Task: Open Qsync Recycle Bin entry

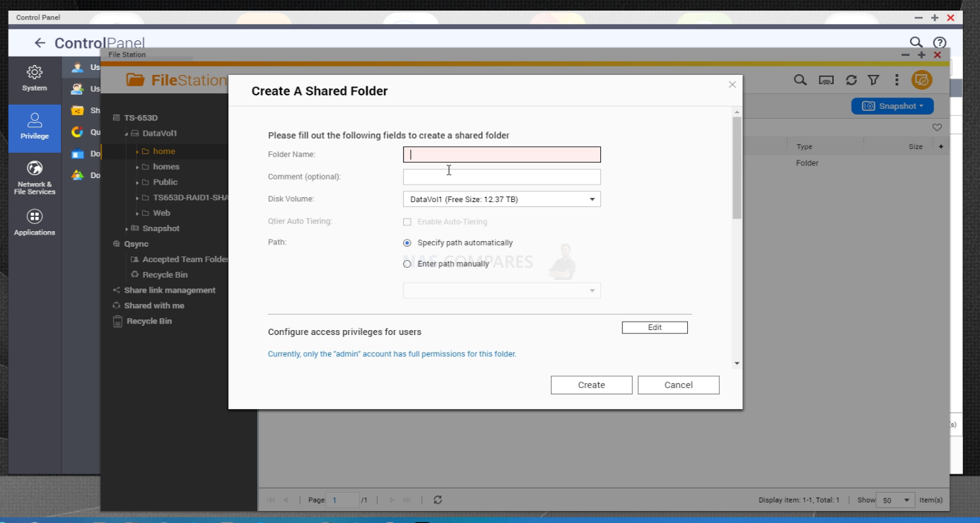Action: (165, 275)
